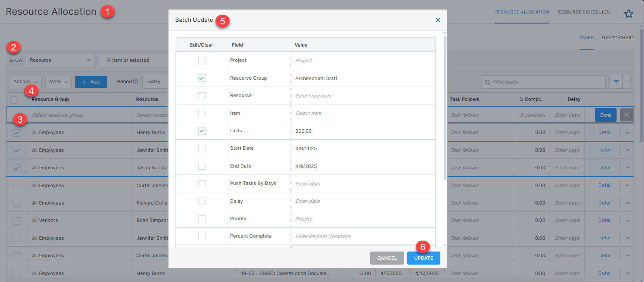Click the Done button in new row
This screenshot has width=644, height=282.
[606, 115]
